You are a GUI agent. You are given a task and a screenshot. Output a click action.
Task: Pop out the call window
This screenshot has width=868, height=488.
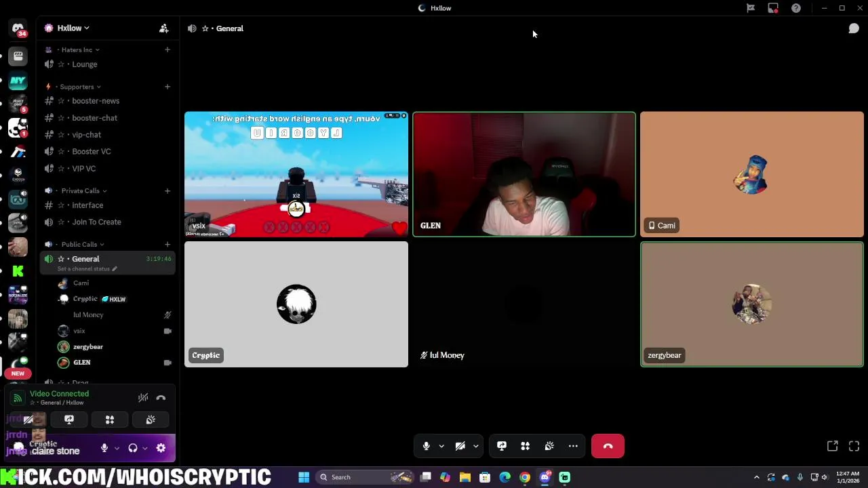[832, 446]
